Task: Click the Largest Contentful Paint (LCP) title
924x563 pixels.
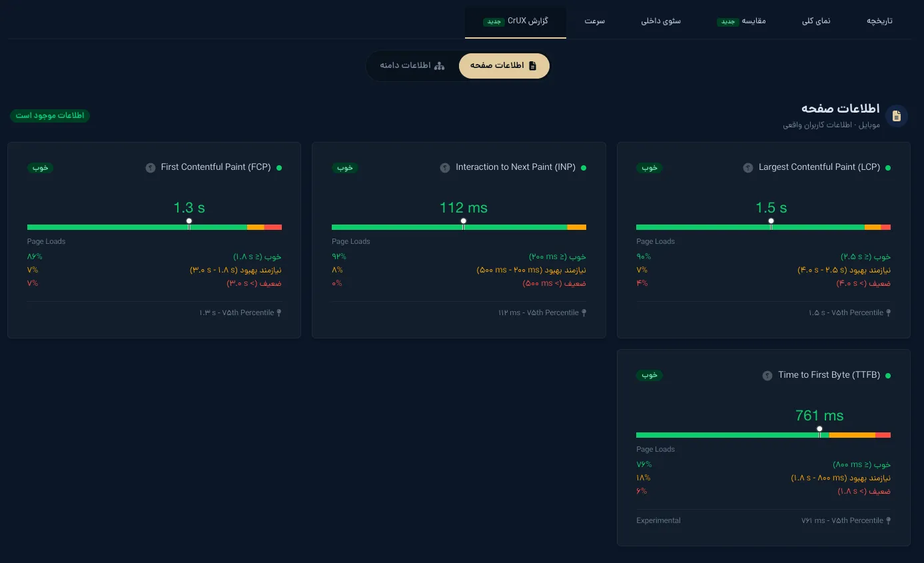Action: click(x=819, y=167)
